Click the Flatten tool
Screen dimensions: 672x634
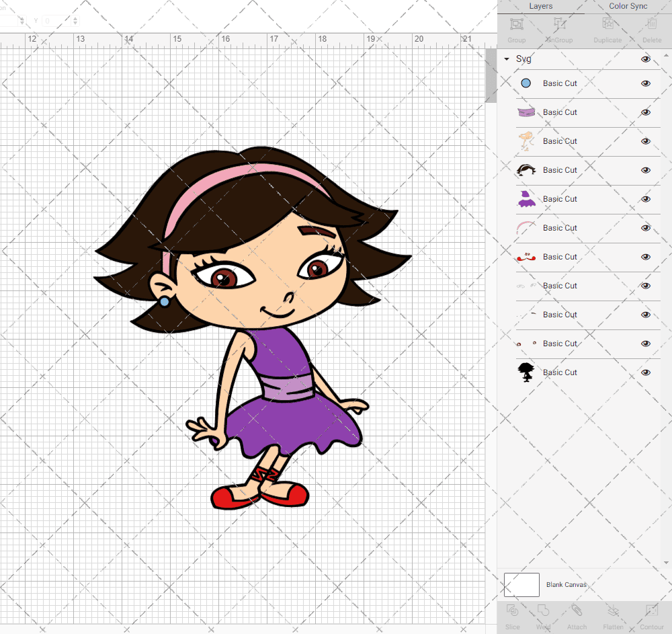[613, 615]
